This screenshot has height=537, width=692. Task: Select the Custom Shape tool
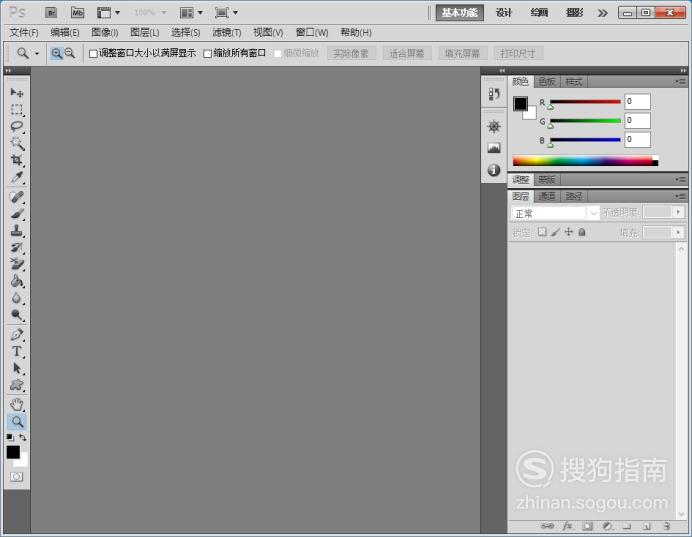pyautogui.click(x=17, y=385)
